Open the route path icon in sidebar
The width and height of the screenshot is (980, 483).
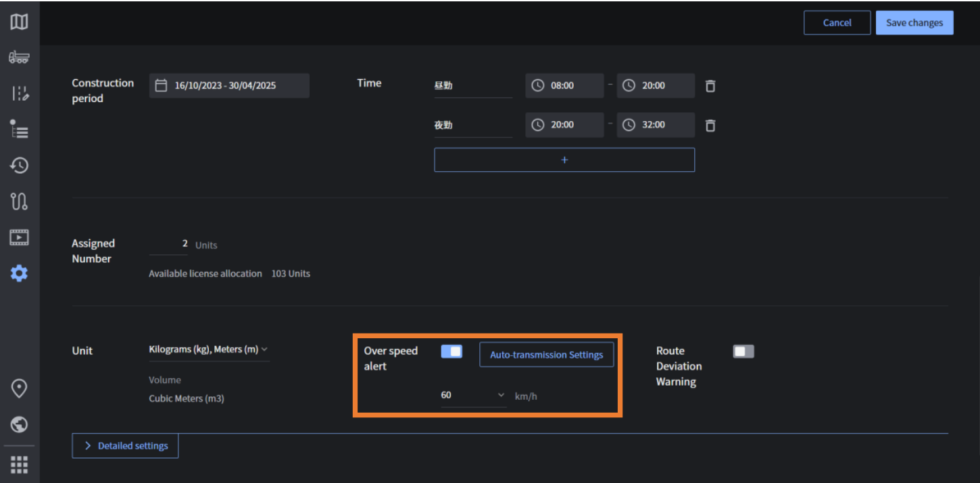pos(19,201)
